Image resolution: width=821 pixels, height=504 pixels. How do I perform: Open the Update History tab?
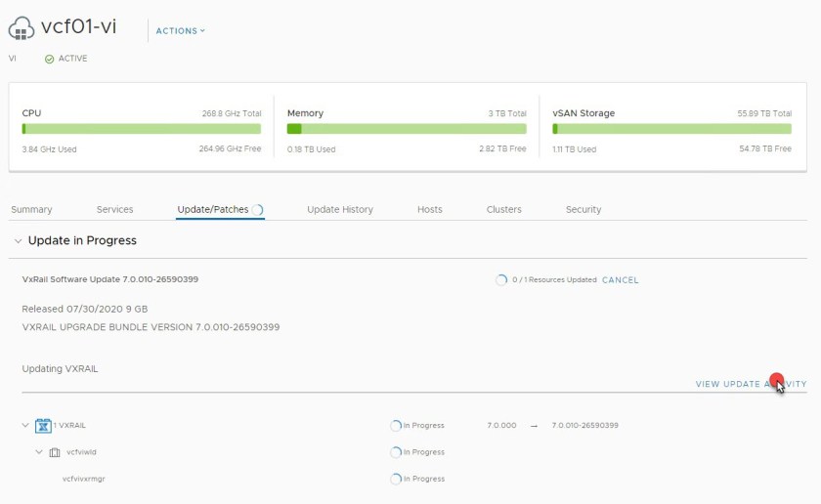pos(339,210)
